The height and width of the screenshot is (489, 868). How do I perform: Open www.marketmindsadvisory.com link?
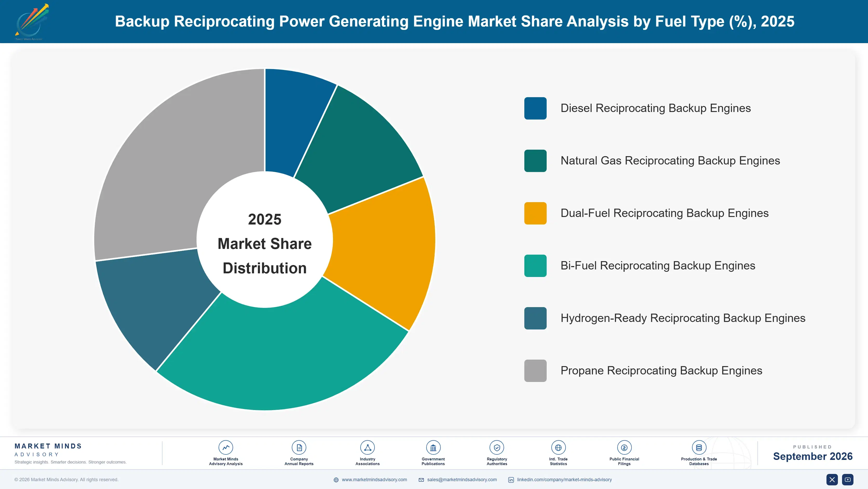(x=374, y=480)
